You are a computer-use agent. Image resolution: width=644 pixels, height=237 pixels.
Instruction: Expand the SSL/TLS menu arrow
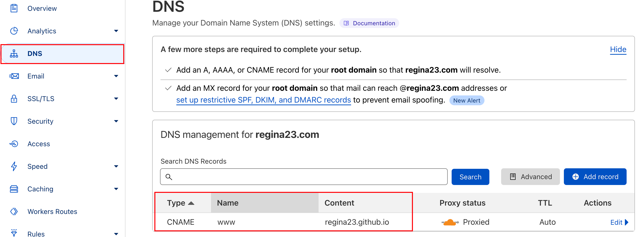(x=116, y=99)
